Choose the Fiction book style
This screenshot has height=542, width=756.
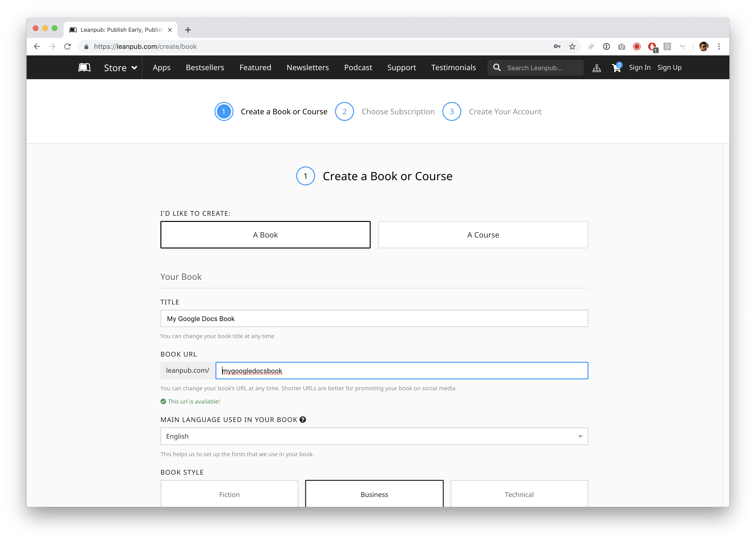[x=229, y=494]
